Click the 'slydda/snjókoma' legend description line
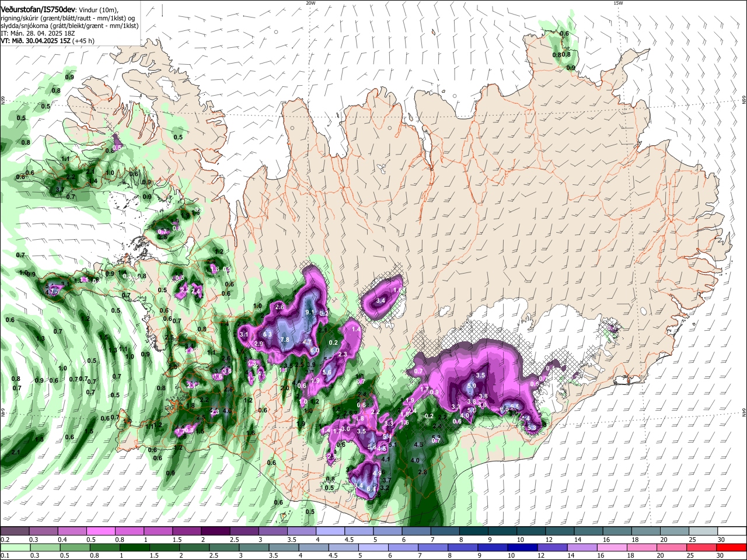This screenshot has width=747, height=560. (69, 26)
